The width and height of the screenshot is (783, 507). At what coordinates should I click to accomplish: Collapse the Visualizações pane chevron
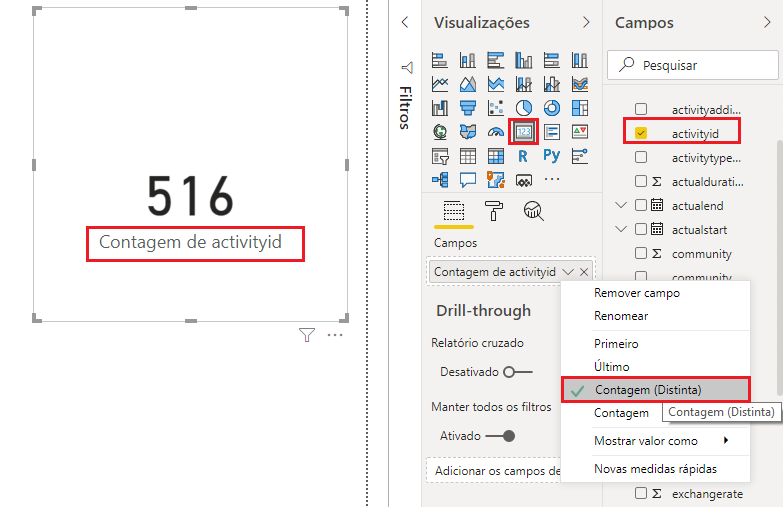(586, 22)
